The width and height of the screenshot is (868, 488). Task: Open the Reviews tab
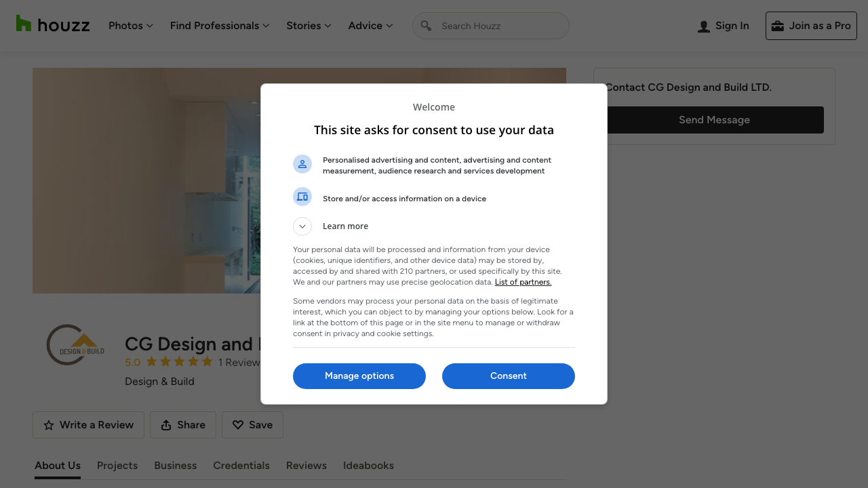pyautogui.click(x=307, y=466)
